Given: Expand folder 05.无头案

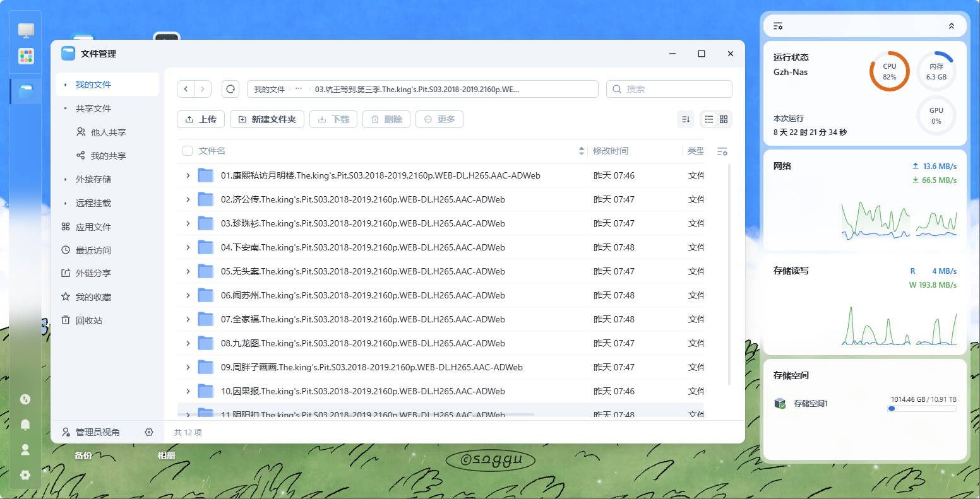Looking at the screenshot, I should (x=188, y=271).
